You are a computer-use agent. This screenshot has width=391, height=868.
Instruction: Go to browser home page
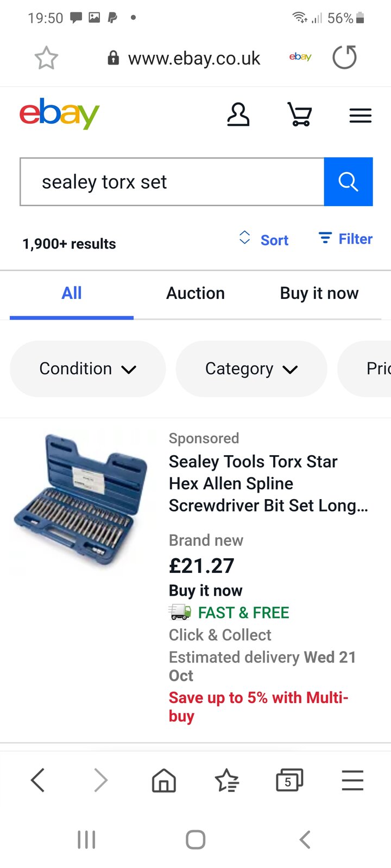[163, 781]
